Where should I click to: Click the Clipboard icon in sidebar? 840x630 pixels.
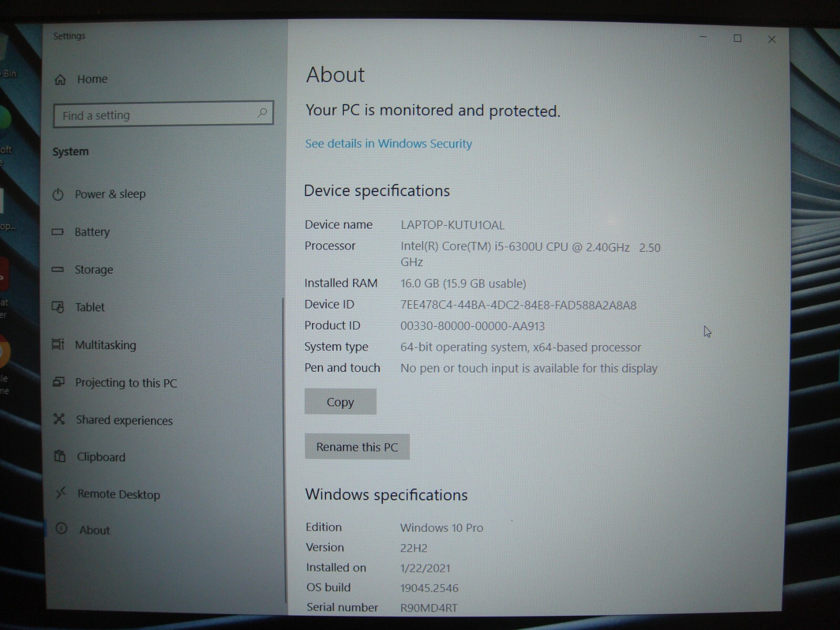pos(60,456)
